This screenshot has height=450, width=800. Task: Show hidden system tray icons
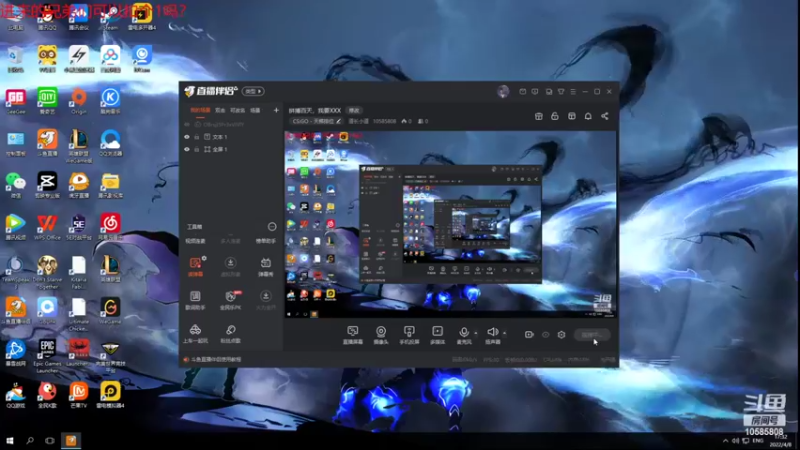pos(726,441)
